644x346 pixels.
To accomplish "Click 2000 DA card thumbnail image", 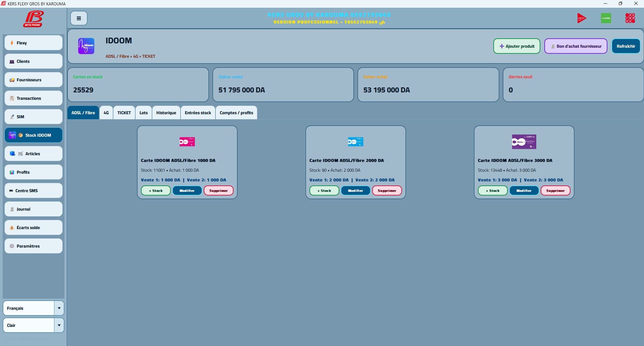I will tap(356, 142).
